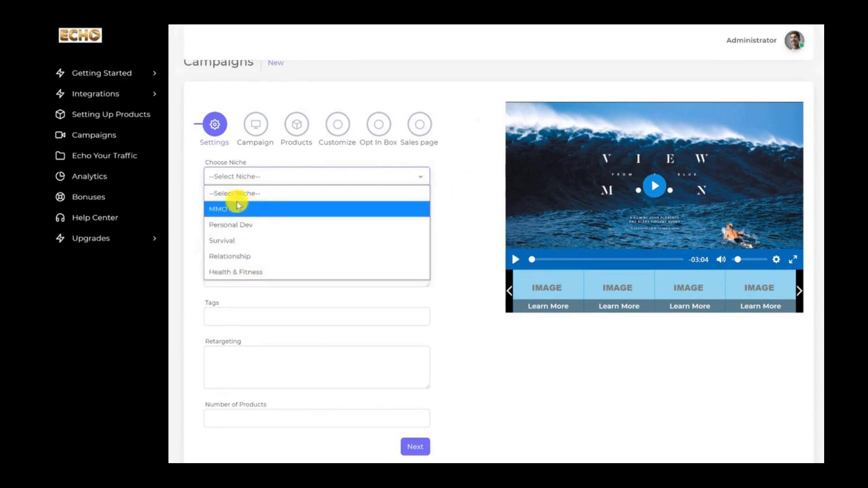Click the Customize step circle
868x488 pixels.
coord(338,124)
